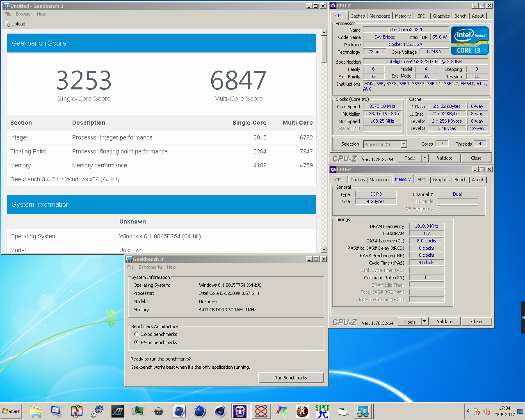Click the Core Speed 3572.10 MHz field

(382, 106)
